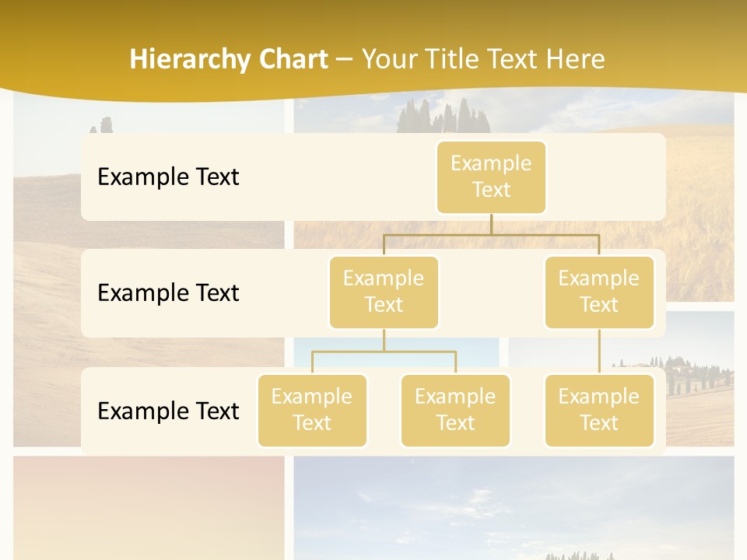Click the second-level right hierarchy box
Screen dimensions: 747x560
(x=599, y=292)
